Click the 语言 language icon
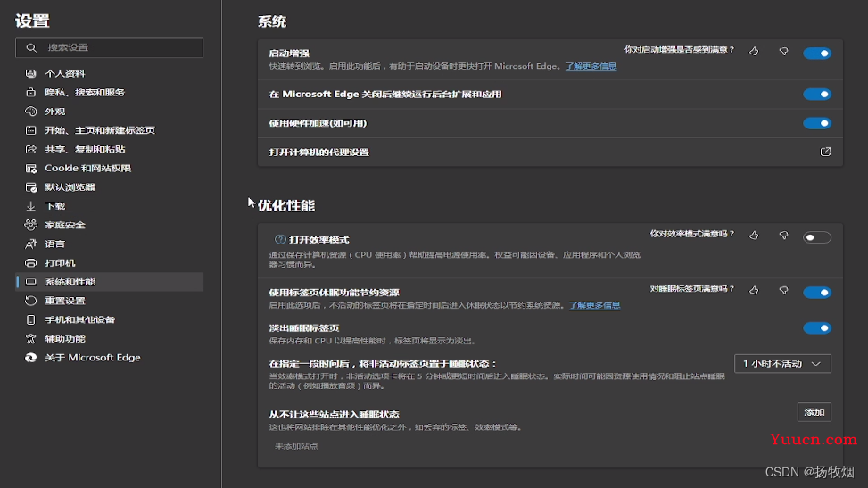The height and width of the screenshot is (488, 868). [31, 244]
